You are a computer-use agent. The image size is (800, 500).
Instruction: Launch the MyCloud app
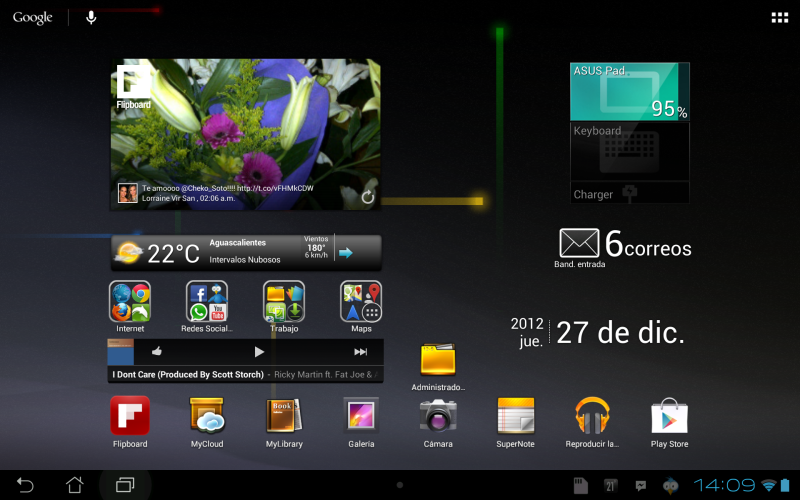207,415
